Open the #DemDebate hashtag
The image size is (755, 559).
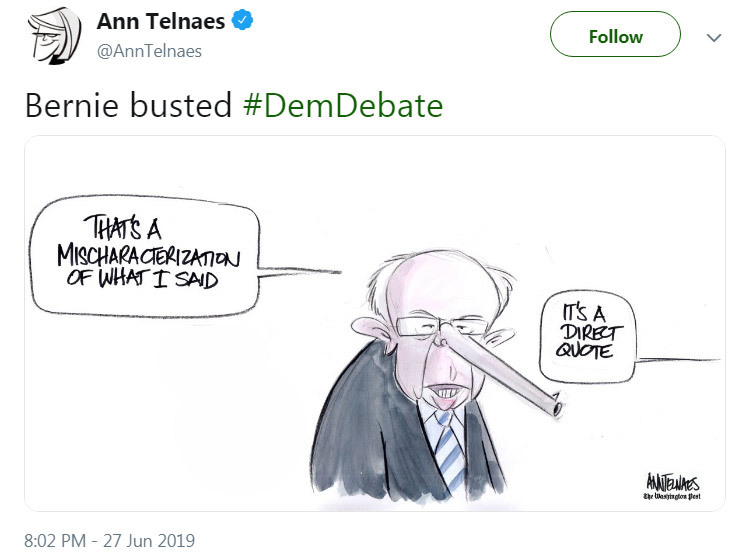click(343, 106)
